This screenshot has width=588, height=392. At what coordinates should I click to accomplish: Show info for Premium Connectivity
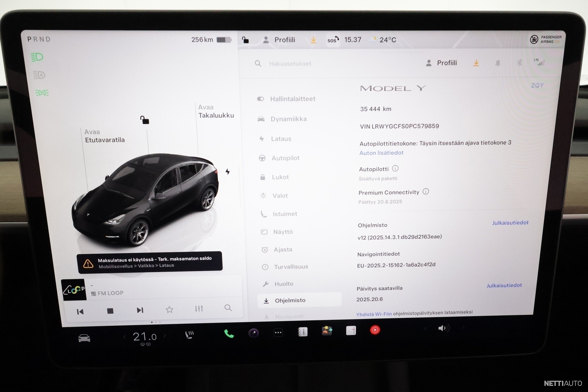point(426,191)
